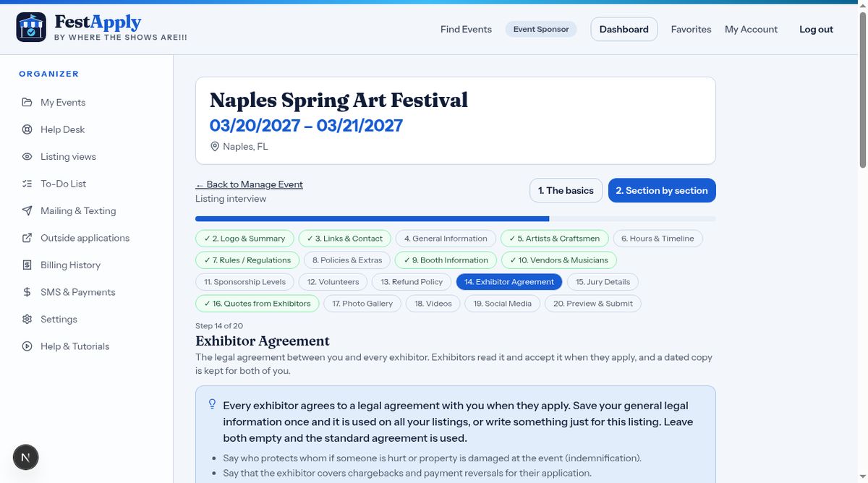
Task: Log out of the account
Action: (816, 29)
